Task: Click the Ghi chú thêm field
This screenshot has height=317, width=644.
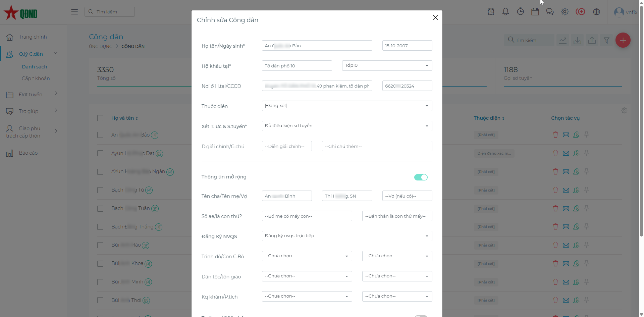Action: 377,146
